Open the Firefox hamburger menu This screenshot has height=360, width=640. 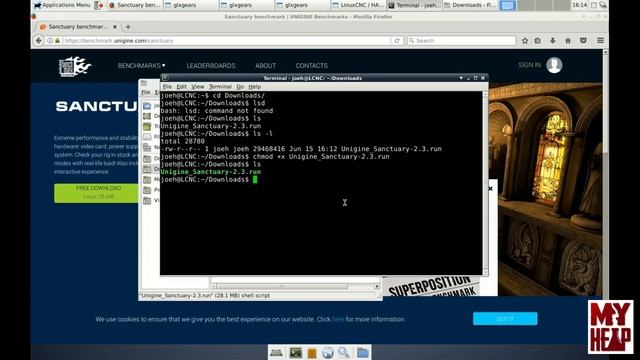click(600, 41)
